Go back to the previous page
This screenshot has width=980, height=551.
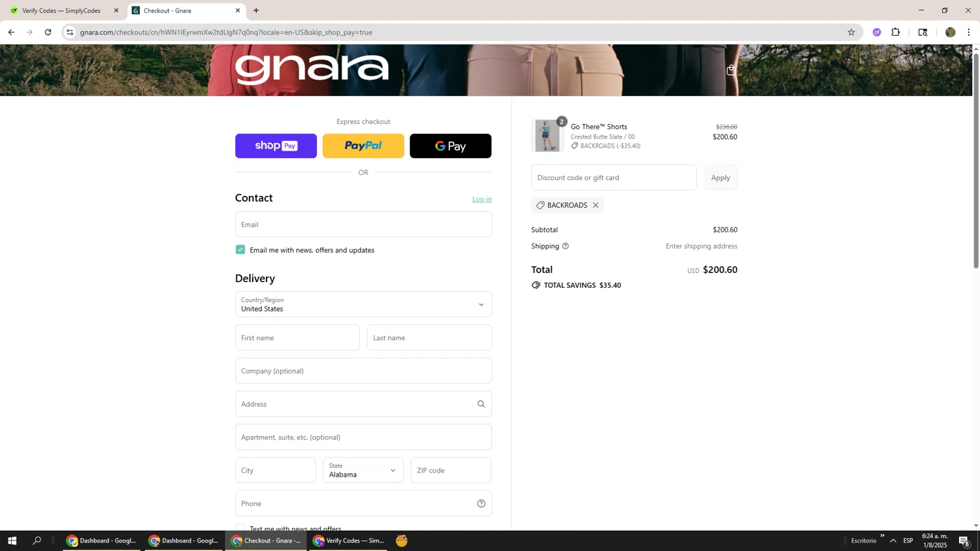pyautogui.click(x=11, y=32)
